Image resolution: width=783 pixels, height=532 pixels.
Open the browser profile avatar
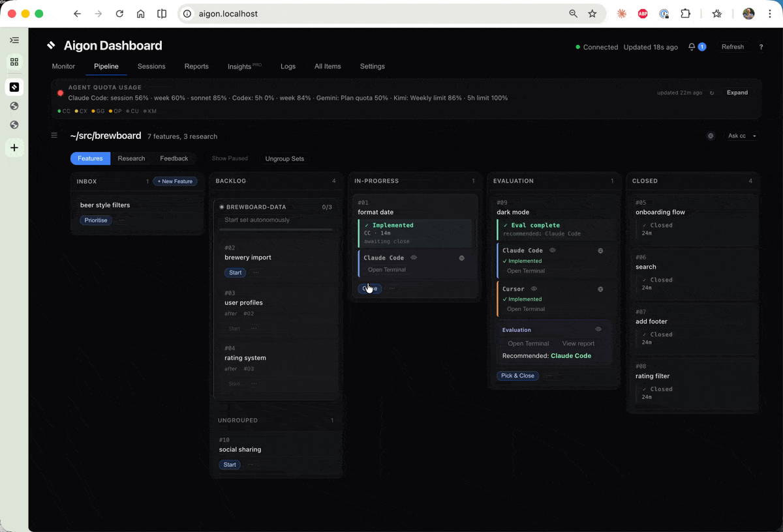pos(748,14)
